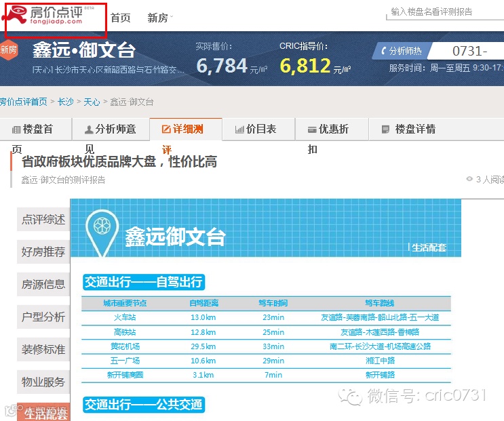
Task: Click the 6,784 actual price value
Action: point(222,66)
